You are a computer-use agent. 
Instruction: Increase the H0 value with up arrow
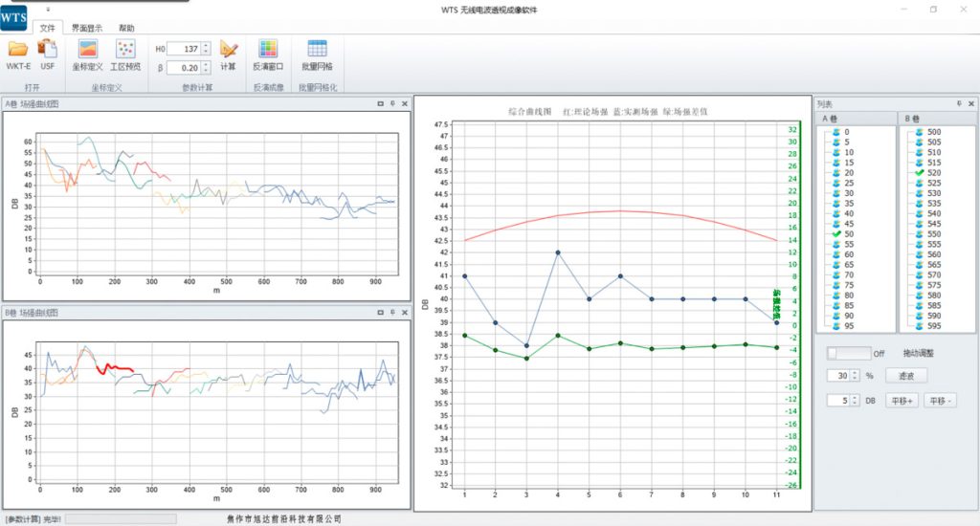click(x=206, y=46)
